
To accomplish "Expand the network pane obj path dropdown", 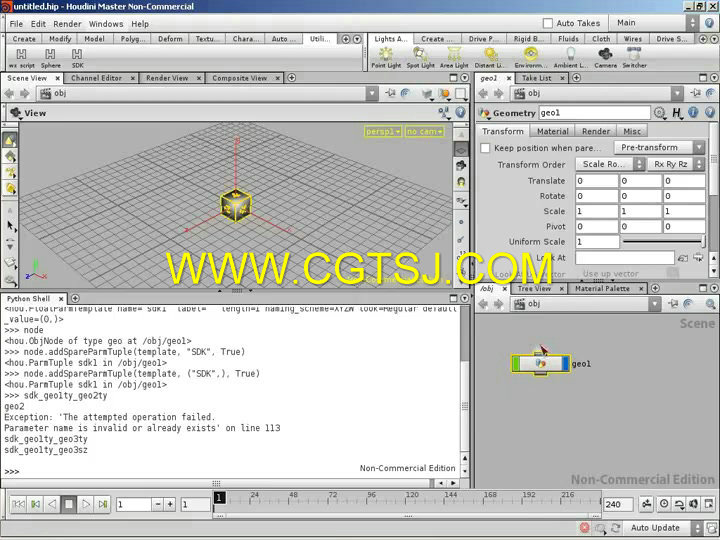I will 655,304.
